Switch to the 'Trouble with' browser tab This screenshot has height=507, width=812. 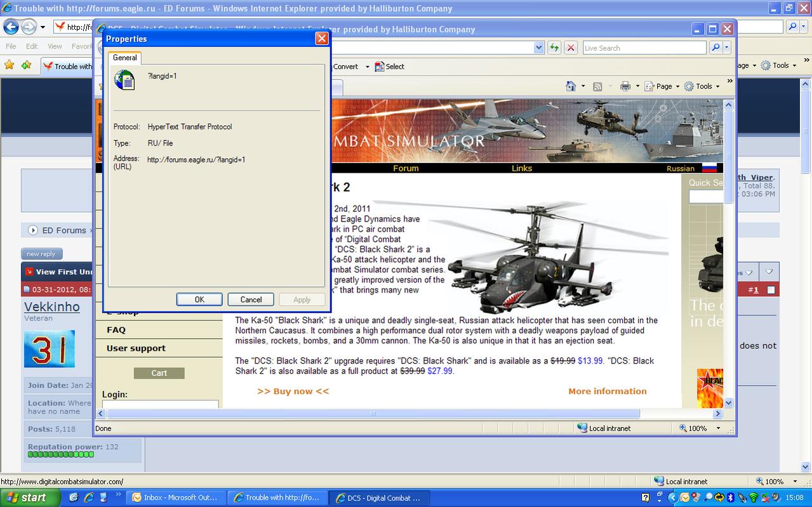coord(67,66)
